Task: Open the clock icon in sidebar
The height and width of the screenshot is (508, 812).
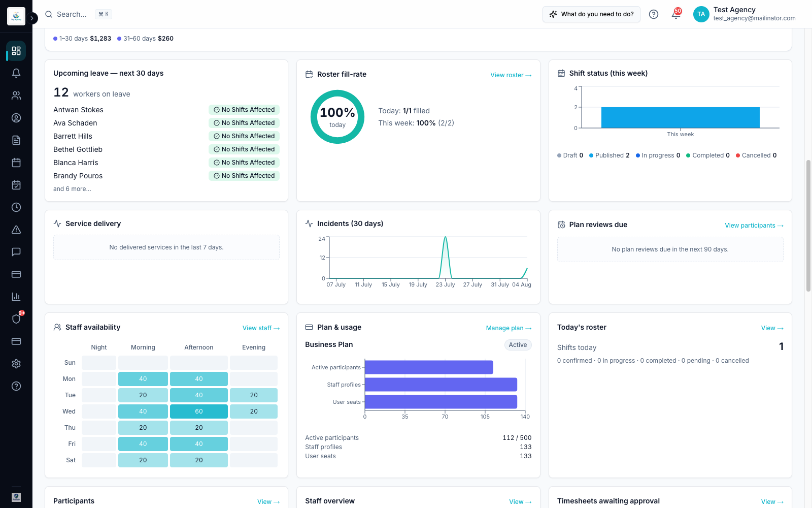Action: pyautogui.click(x=16, y=207)
